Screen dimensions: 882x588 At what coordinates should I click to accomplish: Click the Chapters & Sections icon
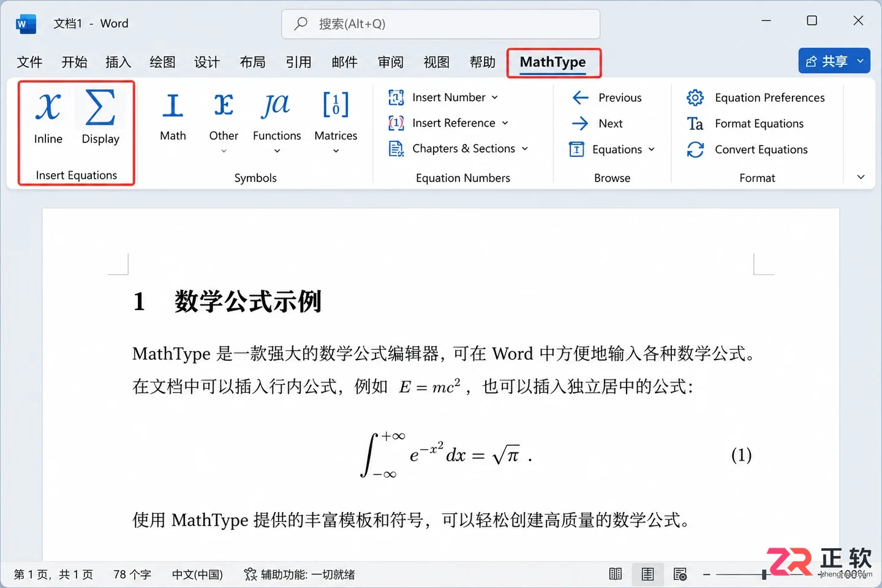pyautogui.click(x=396, y=149)
